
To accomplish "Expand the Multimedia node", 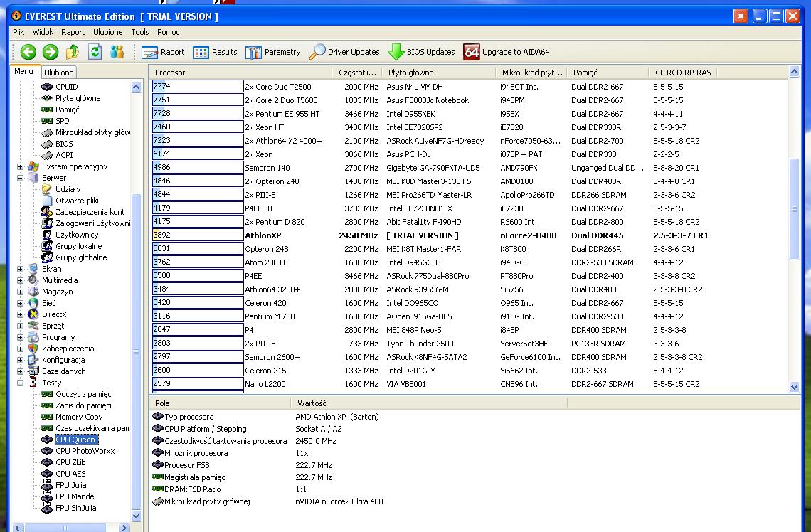I will (x=20, y=280).
